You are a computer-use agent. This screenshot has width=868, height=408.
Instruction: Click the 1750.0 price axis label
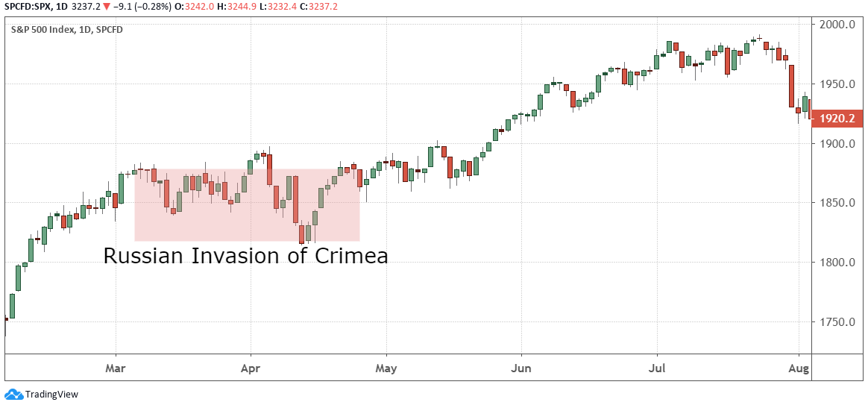coord(837,322)
